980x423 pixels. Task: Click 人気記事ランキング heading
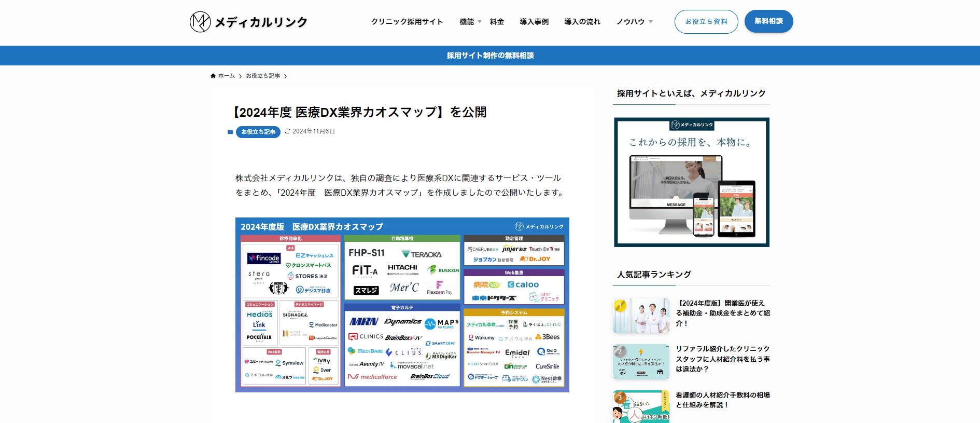(654, 274)
